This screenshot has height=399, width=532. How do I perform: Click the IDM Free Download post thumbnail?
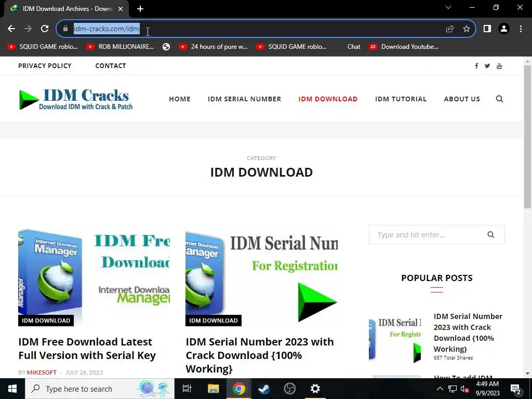click(x=94, y=277)
